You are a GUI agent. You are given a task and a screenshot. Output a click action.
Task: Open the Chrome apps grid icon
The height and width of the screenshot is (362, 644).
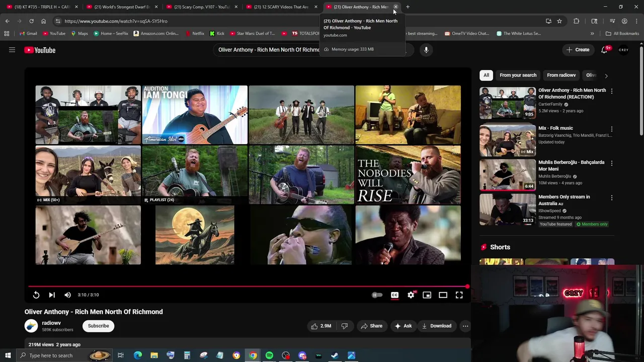coord(7,34)
